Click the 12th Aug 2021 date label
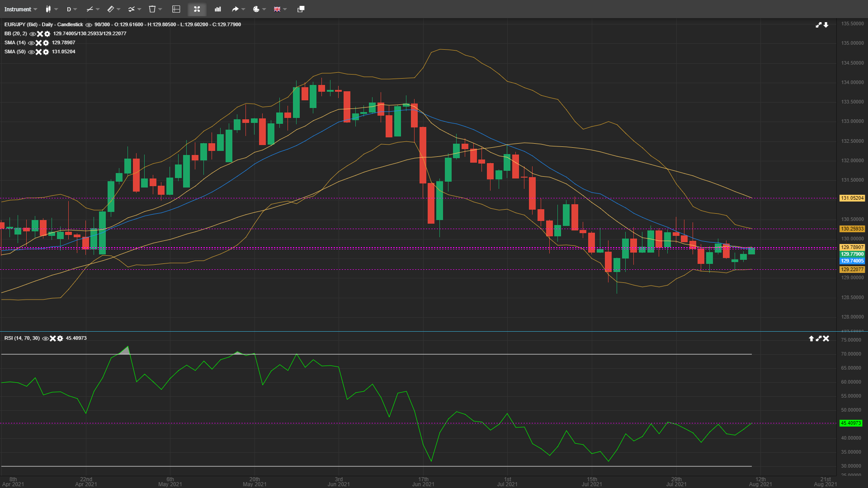 tap(760, 482)
